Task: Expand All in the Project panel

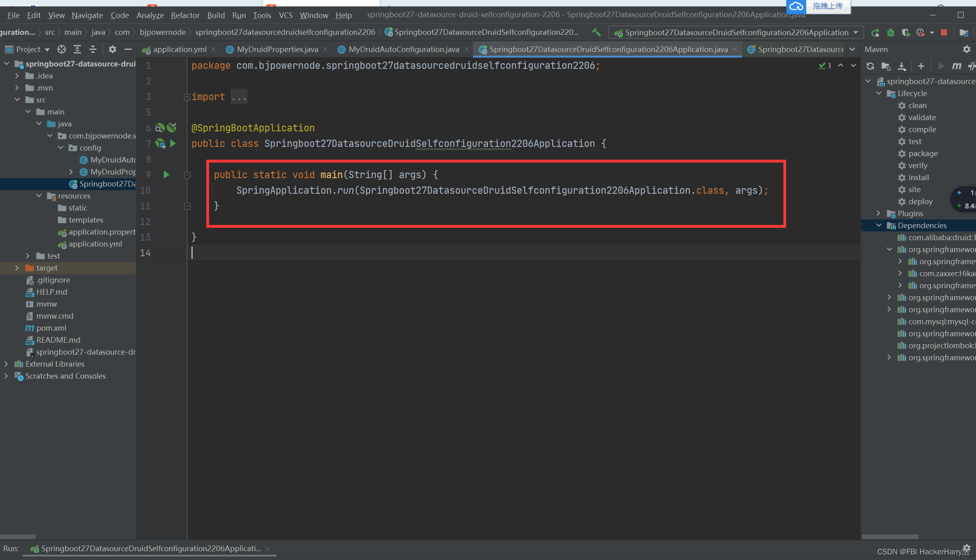Action: pos(77,49)
